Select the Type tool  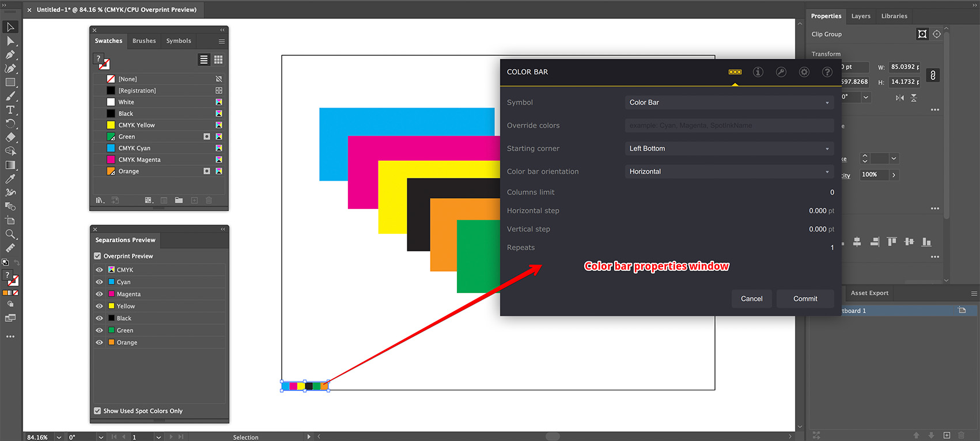tap(10, 110)
